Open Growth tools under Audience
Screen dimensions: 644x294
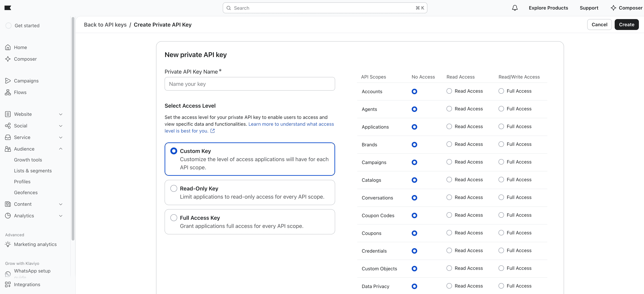pyautogui.click(x=28, y=160)
